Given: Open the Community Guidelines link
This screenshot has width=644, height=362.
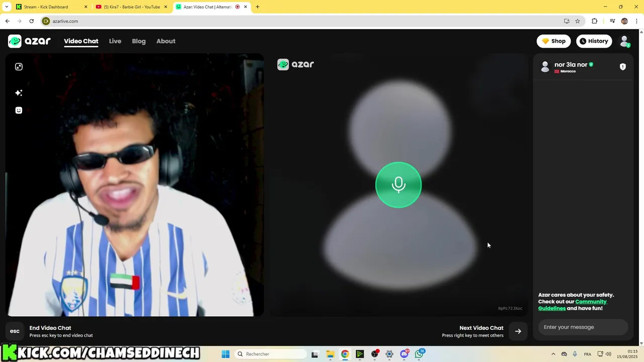Looking at the screenshot, I should tap(573, 305).
